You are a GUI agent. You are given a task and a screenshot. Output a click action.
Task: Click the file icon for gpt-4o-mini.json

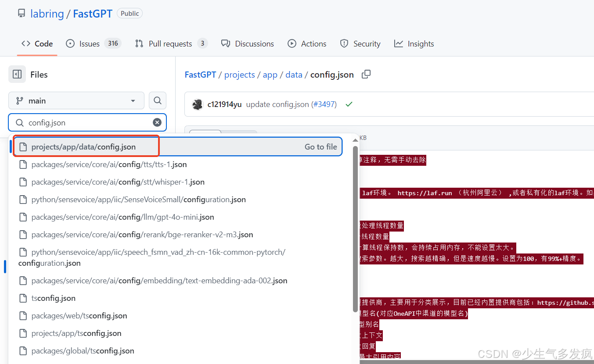tap(23, 217)
